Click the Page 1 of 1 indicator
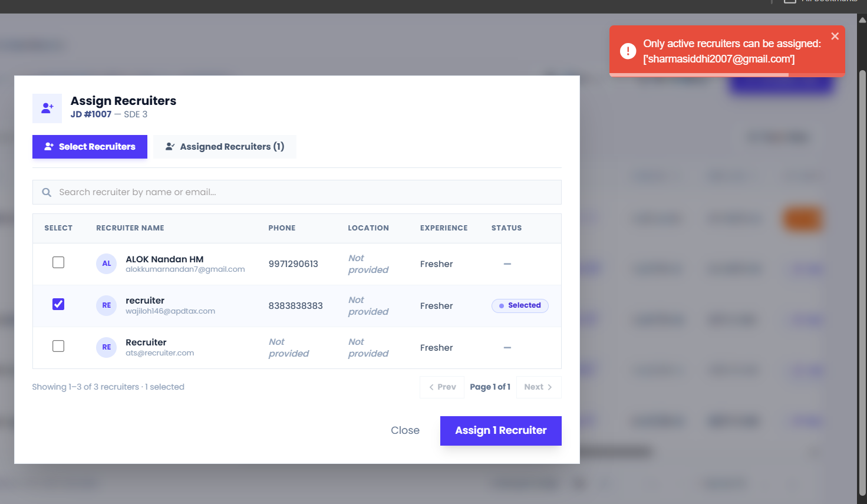 pos(490,387)
